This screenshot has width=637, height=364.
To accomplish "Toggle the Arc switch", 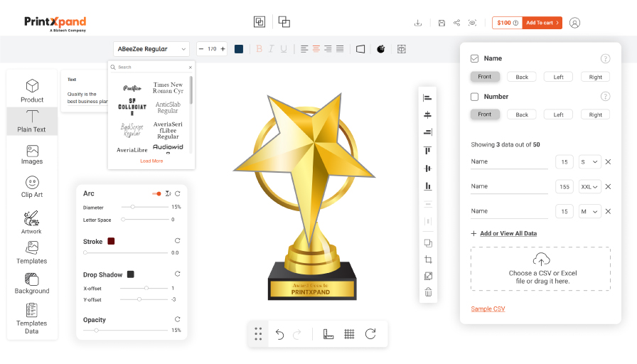I will pos(156,193).
